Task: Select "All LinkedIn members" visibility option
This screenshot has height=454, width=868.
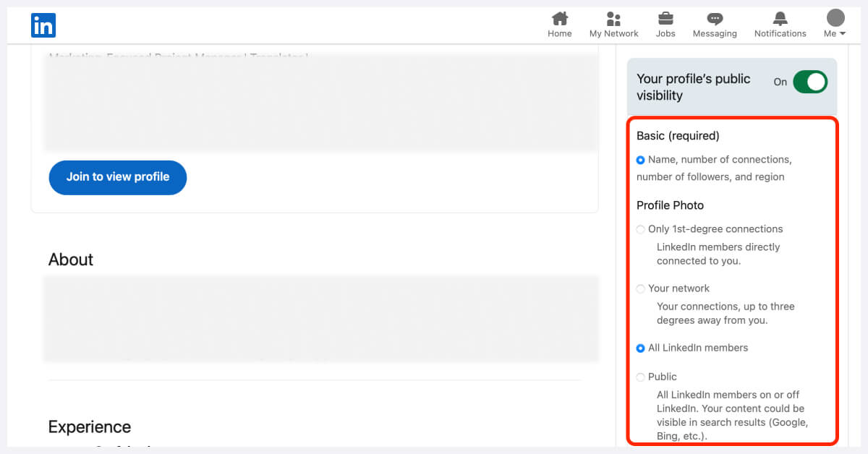Action: (x=640, y=348)
